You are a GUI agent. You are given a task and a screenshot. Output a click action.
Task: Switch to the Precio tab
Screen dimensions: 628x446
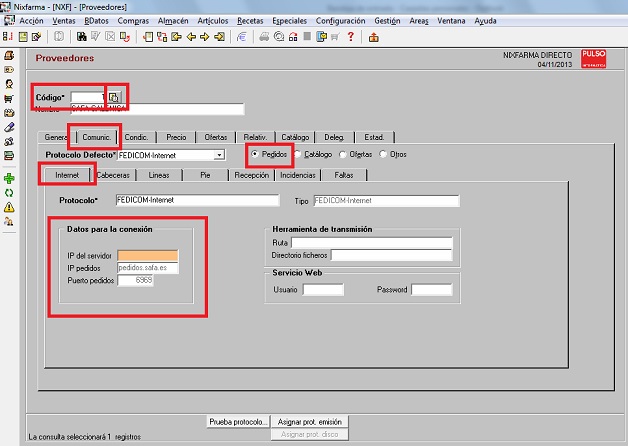(x=176, y=137)
